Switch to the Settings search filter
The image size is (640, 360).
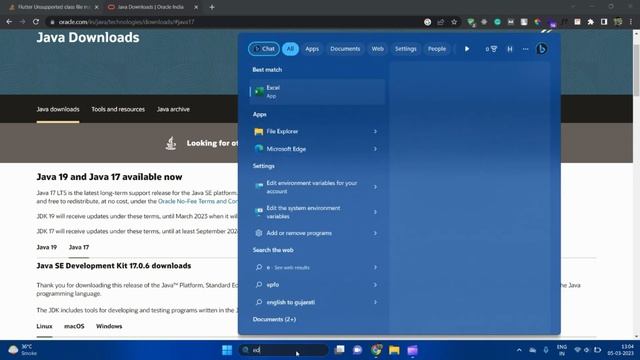coord(405,49)
